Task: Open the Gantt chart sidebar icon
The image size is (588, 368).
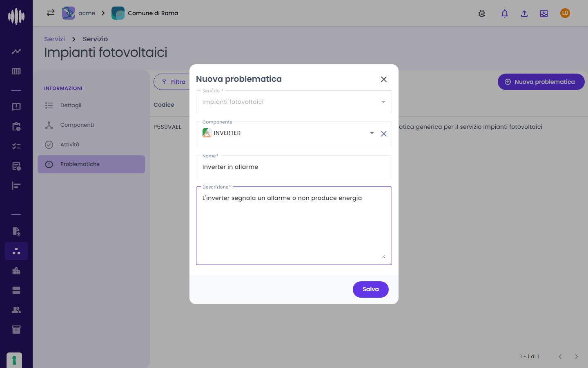Action: click(16, 186)
